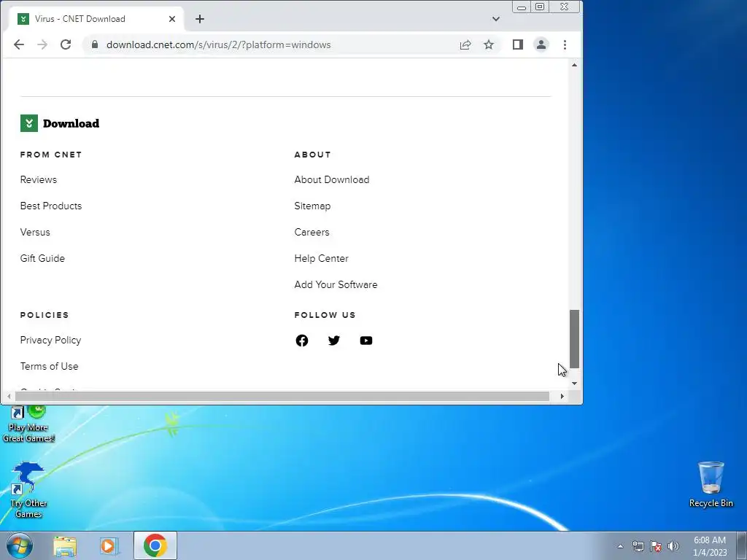
Task: Open File Explorer from the taskbar
Action: click(65, 546)
